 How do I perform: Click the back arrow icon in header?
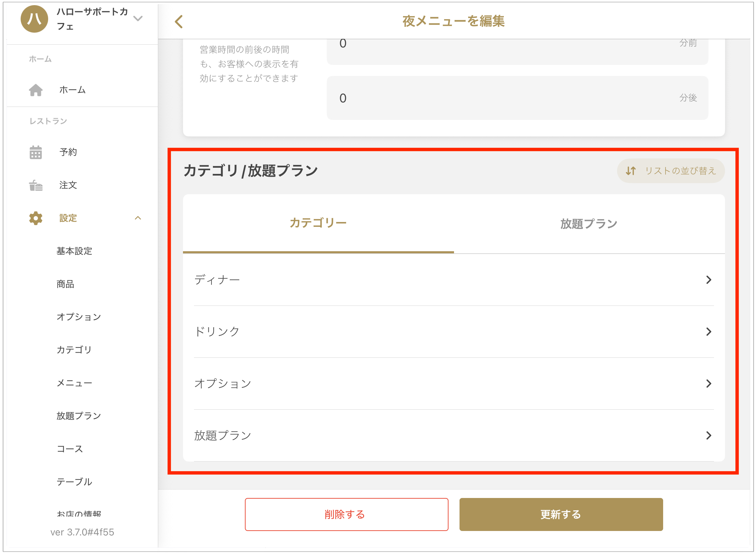point(179,22)
